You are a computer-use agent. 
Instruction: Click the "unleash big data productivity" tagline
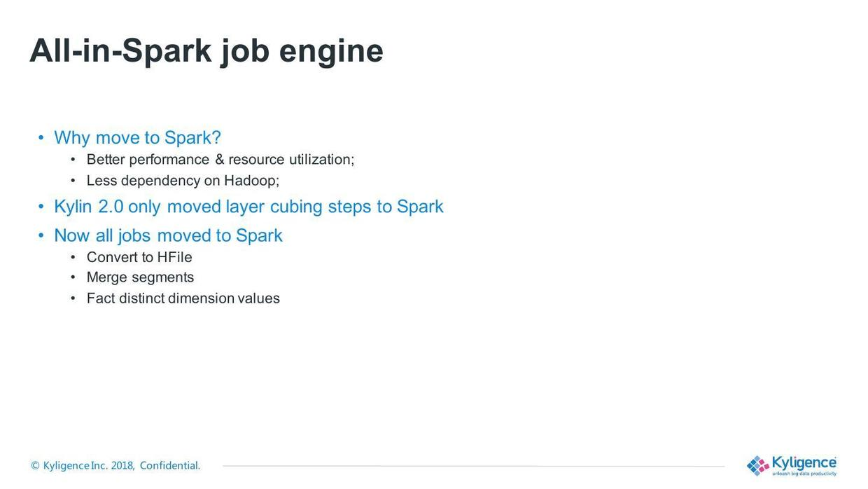804,474
